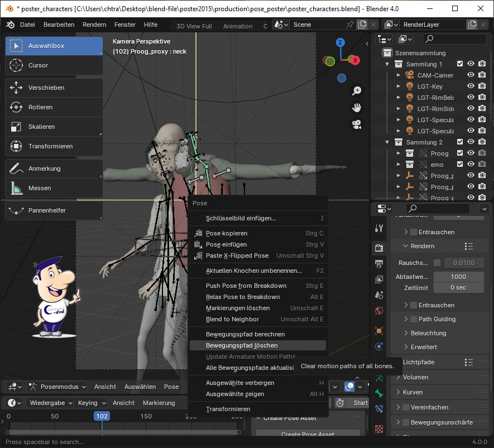
Task: Uncheck the Sammlung 1 collection checkbox
Action: tap(460, 64)
